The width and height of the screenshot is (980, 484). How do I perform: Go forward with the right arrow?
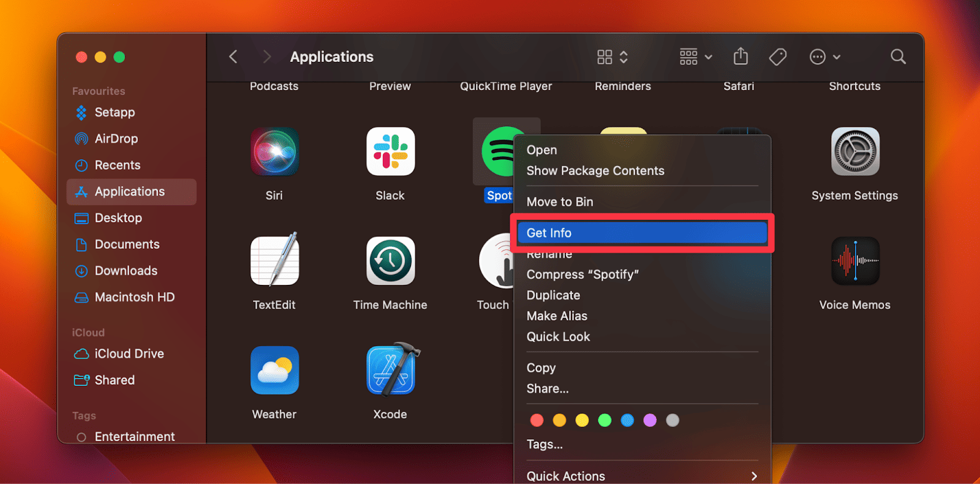pyautogui.click(x=266, y=57)
